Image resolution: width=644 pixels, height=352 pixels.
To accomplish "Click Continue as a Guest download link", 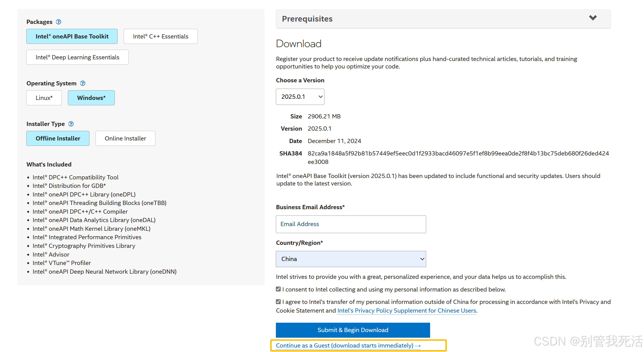I will 348,345.
